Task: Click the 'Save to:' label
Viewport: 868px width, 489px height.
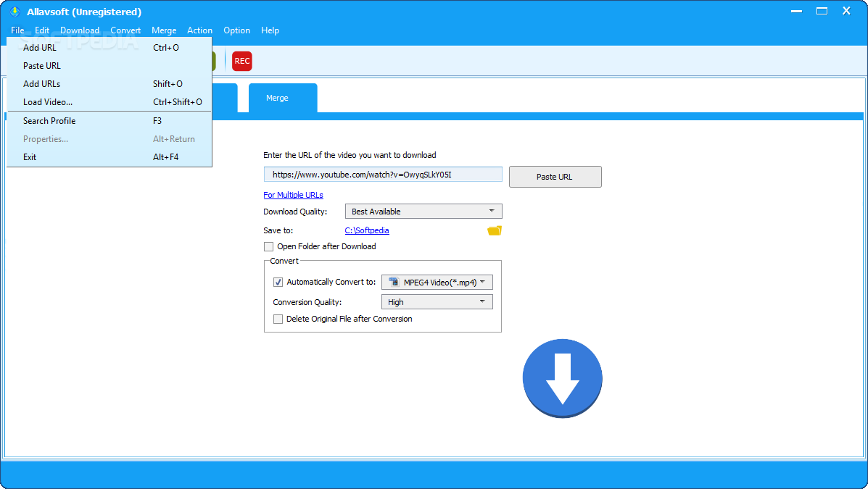Action: (278, 230)
